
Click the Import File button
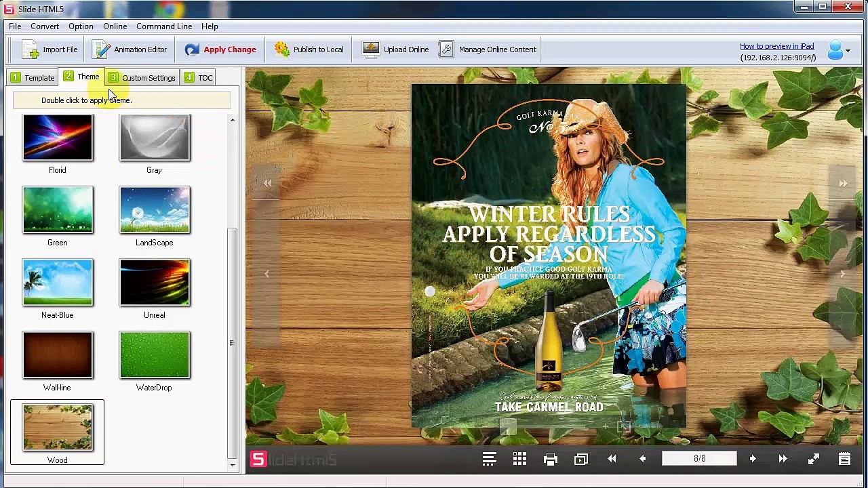pos(50,49)
